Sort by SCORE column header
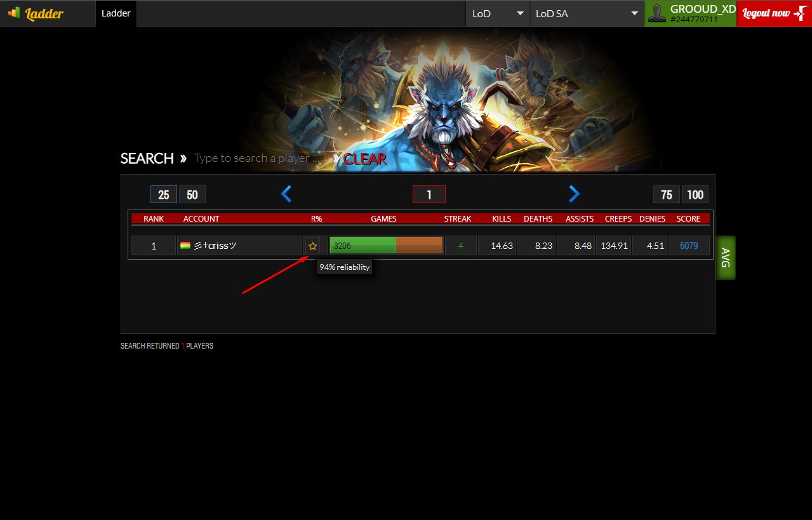 (x=688, y=218)
